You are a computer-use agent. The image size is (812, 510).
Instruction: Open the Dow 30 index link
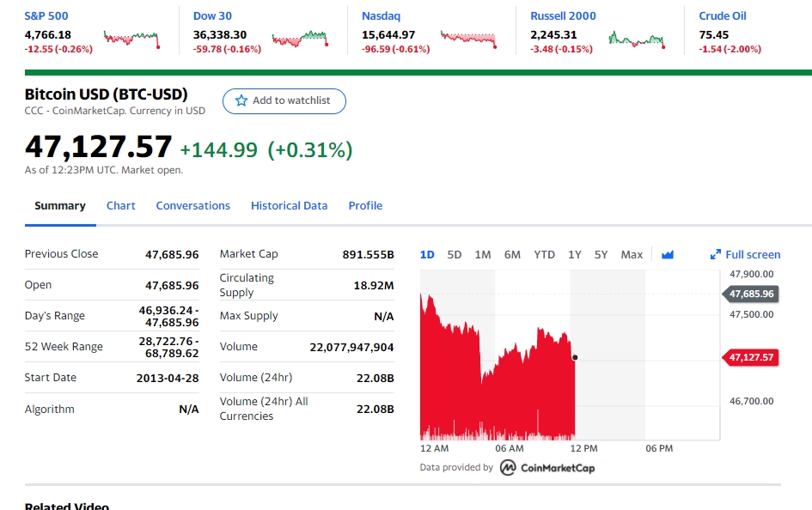(x=212, y=16)
